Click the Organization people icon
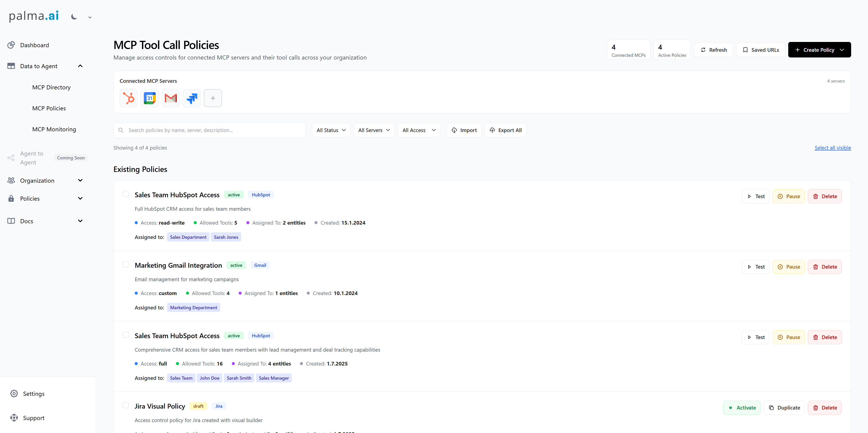 (11, 180)
